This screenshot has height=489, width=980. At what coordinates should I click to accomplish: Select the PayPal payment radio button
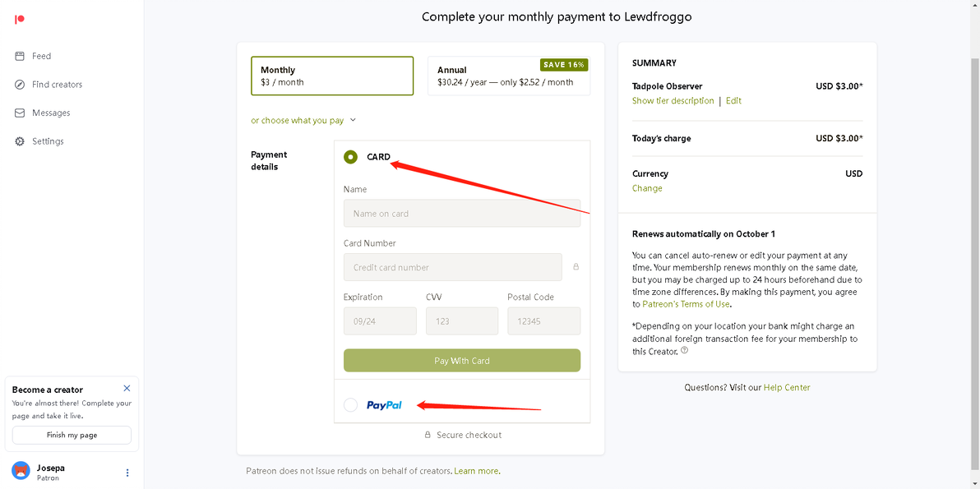tap(351, 404)
